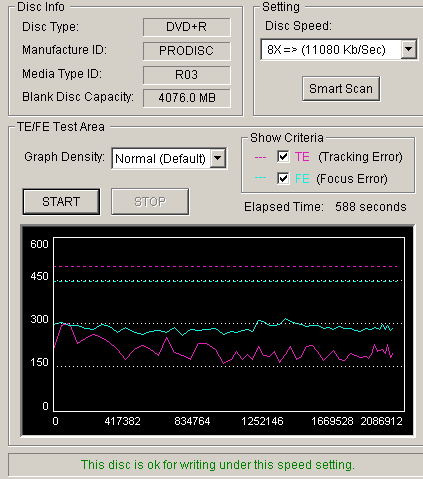The width and height of the screenshot is (423, 479).
Task: Open the Disc Speed dropdown arrow
Action: point(409,50)
